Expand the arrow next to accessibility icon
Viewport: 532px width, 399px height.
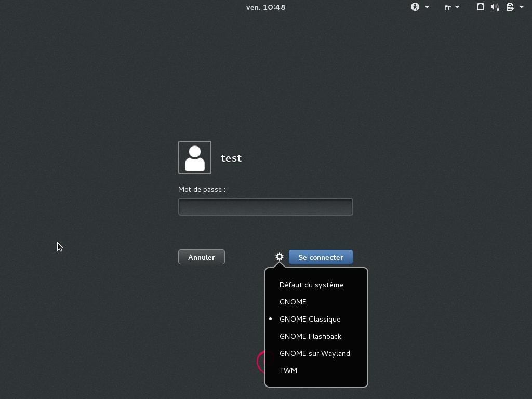[427, 7]
